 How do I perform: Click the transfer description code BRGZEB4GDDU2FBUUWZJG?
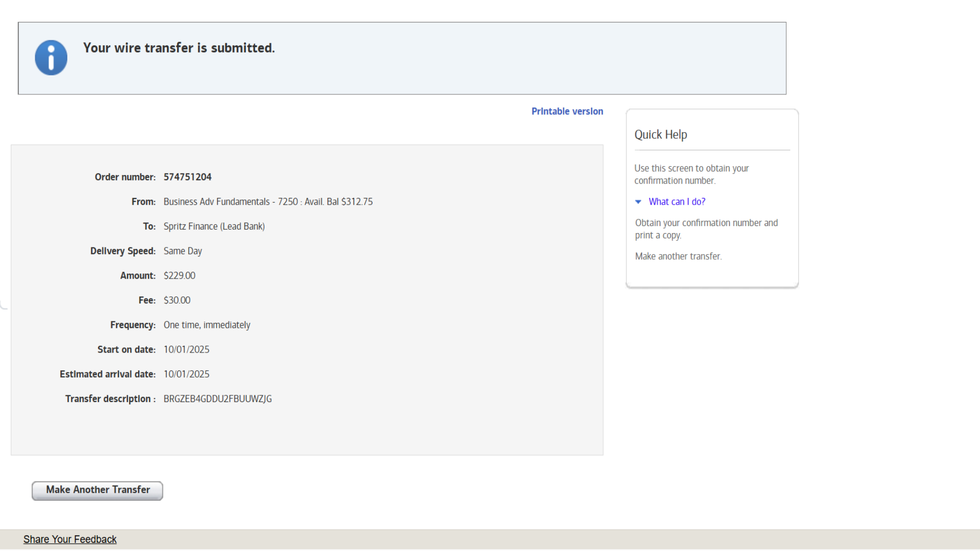point(217,399)
